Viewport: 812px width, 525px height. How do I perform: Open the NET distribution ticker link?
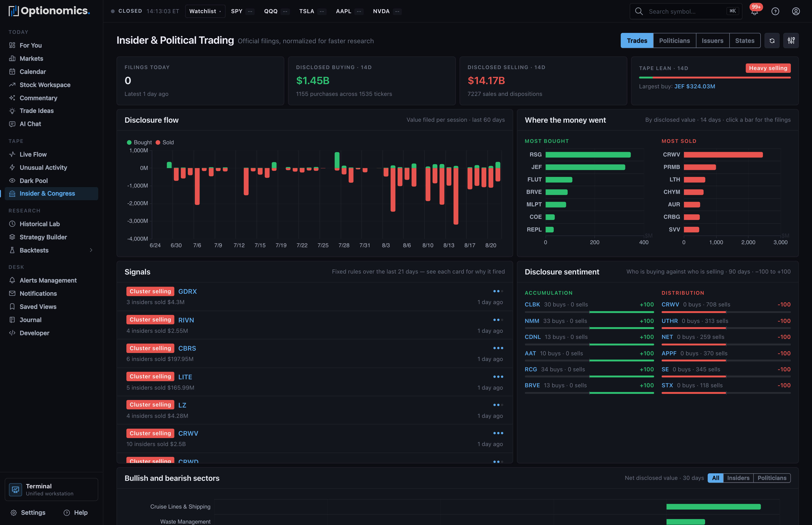[x=667, y=337]
